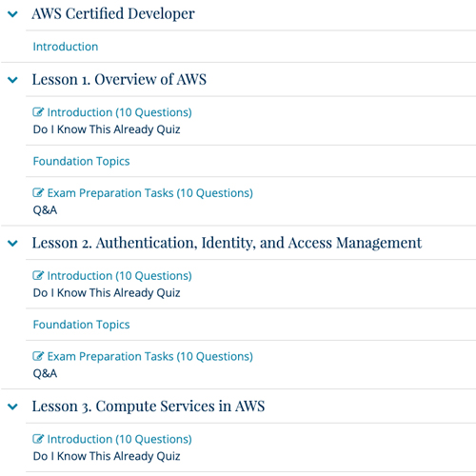Collapse Lesson 1 Overview of AWS chevron
The width and height of the screenshot is (476, 476).
pos(12,80)
